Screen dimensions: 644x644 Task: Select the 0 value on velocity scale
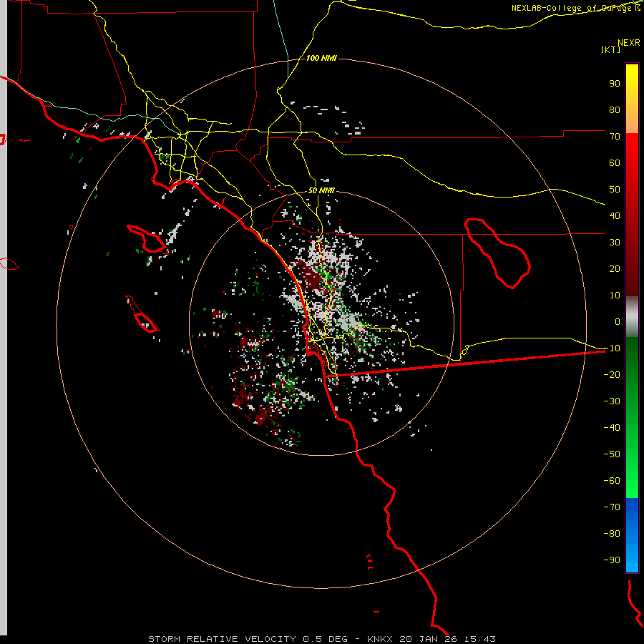[x=618, y=322]
